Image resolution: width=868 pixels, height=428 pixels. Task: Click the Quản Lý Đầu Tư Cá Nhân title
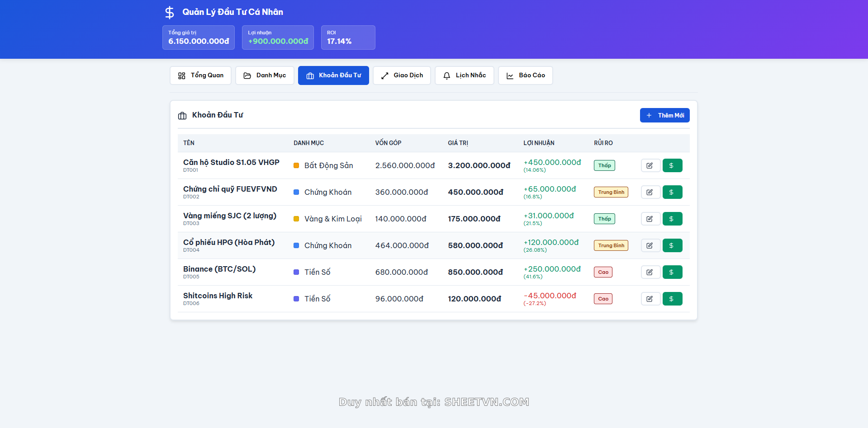point(232,12)
